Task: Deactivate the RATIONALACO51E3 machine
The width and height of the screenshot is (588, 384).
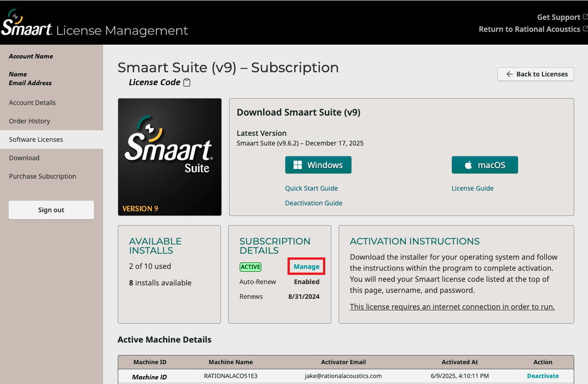Action: coord(543,376)
